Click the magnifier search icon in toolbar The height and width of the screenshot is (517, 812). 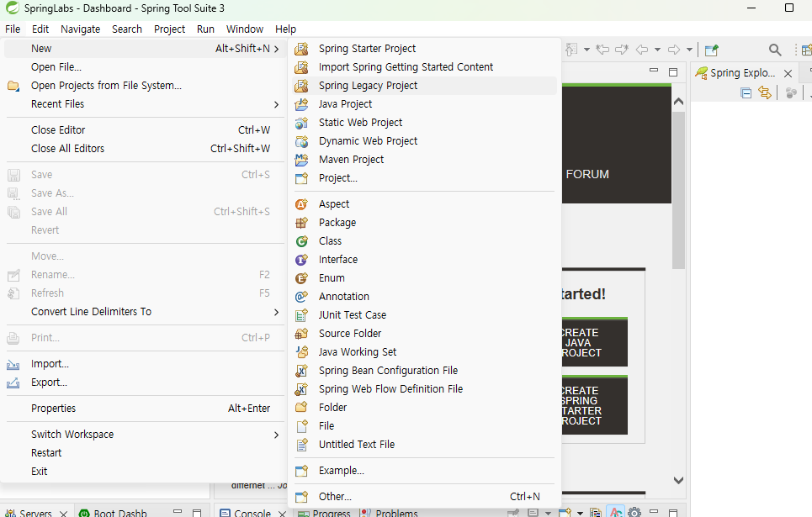click(775, 50)
